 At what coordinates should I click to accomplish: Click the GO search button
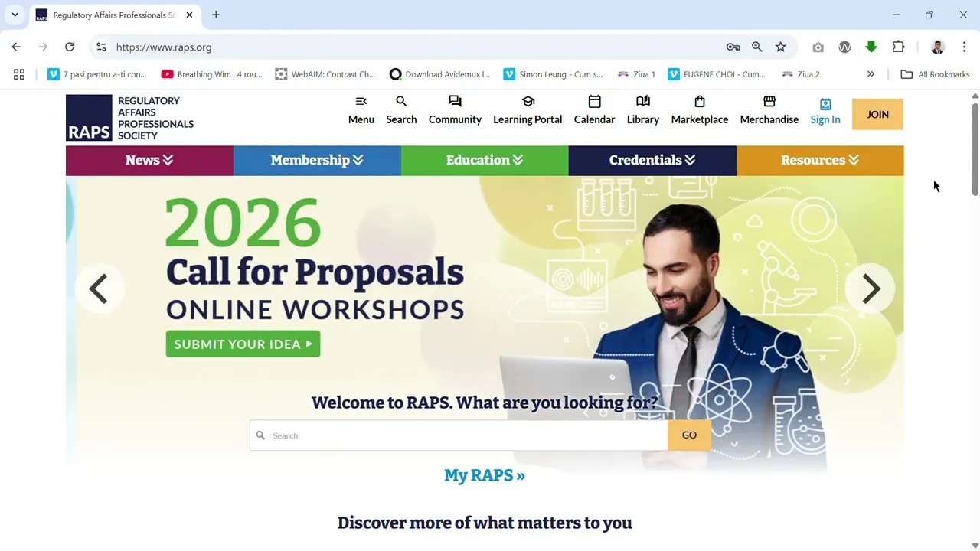(x=689, y=435)
